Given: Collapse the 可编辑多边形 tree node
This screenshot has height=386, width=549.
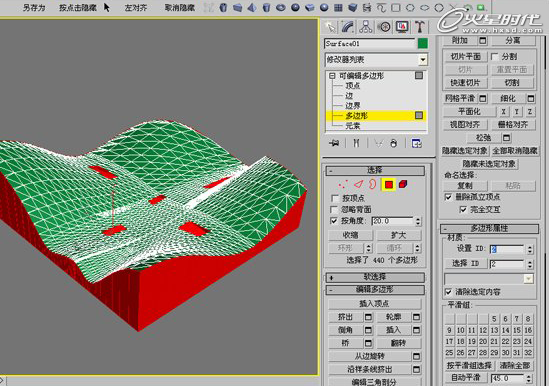Looking at the screenshot, I should point(332,76).
